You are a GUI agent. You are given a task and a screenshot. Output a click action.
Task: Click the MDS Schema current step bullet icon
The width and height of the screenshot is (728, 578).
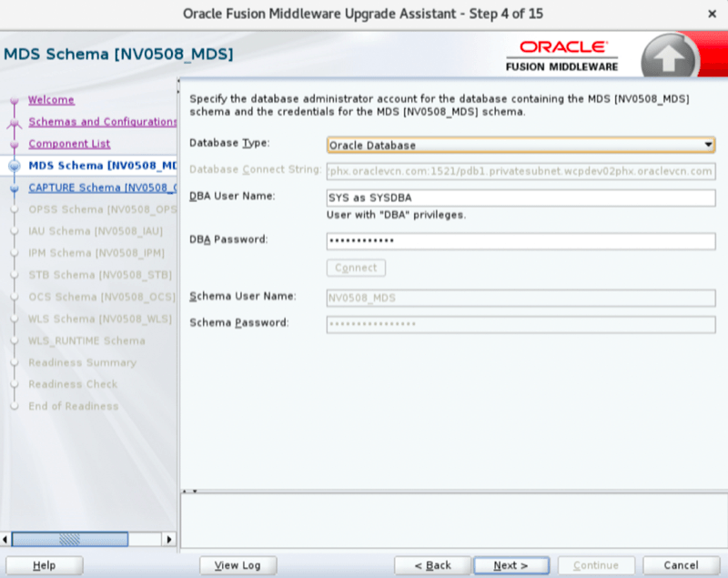pyautogui.click(x=15, y=166)
